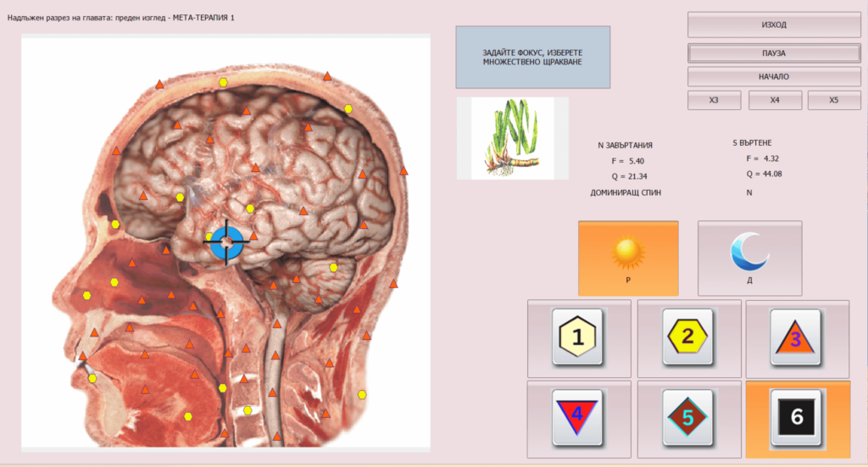
Task: Toggle the moon mode labeled Д
Action: coord(749,259)
